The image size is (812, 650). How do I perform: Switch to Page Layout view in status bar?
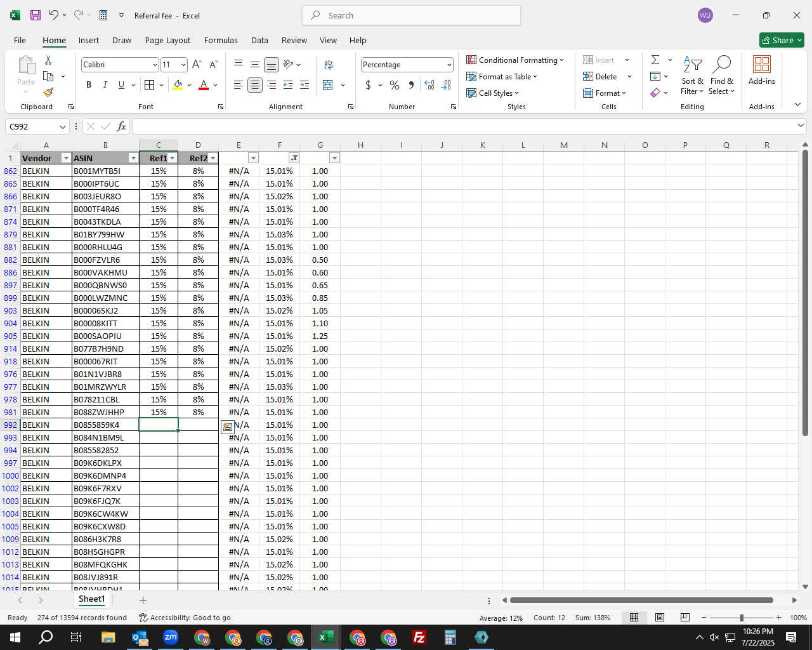660,618
